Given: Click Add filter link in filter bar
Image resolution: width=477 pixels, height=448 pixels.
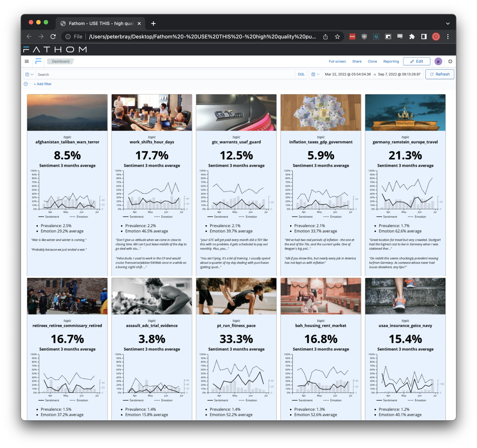Looking at the screenshot, I should tap(42, 84).
